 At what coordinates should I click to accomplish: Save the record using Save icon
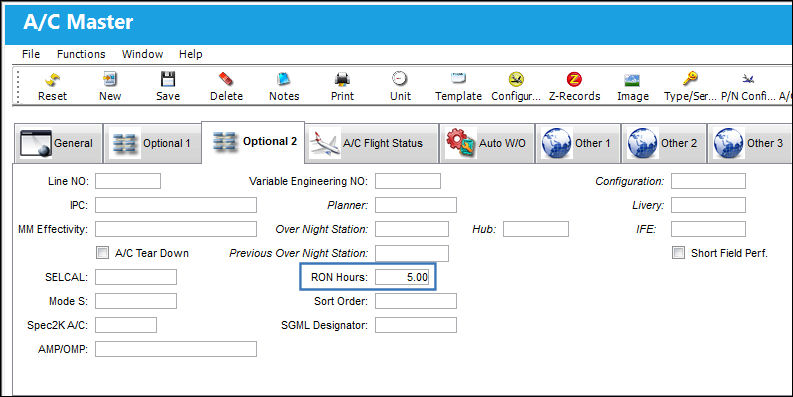tap(168, 79)
